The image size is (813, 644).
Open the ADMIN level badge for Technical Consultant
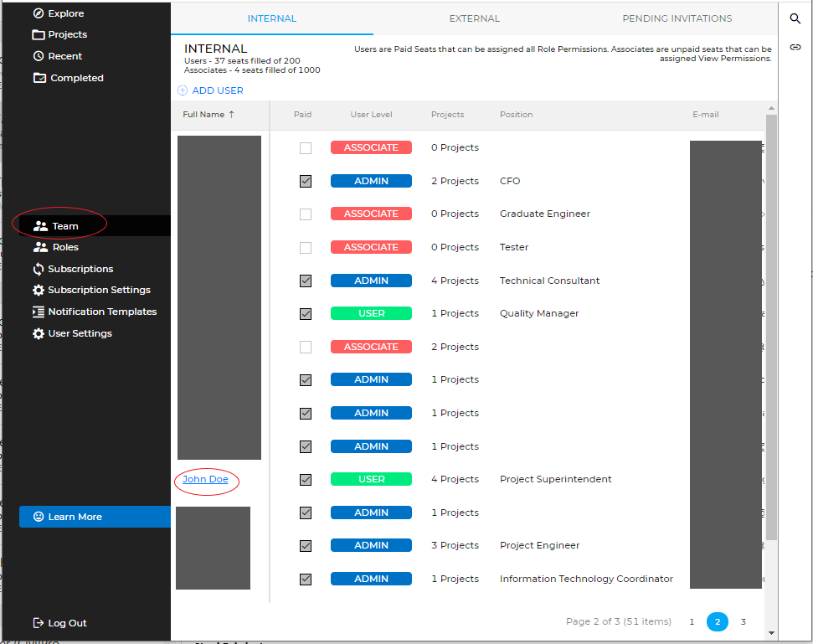371,281
